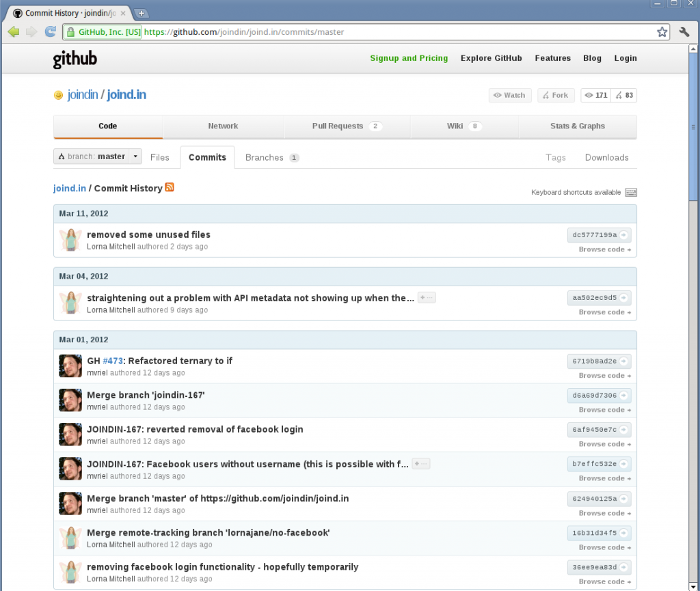Open the Tags subtab
Viewport: 700px width, 591px height.
click(x=555, y=157)
